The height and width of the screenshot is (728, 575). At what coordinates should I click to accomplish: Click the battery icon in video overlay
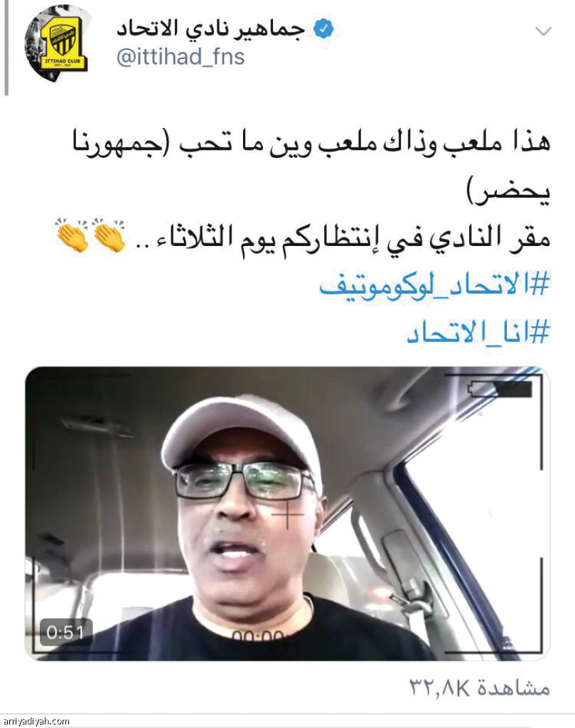(x=500, y=389)
